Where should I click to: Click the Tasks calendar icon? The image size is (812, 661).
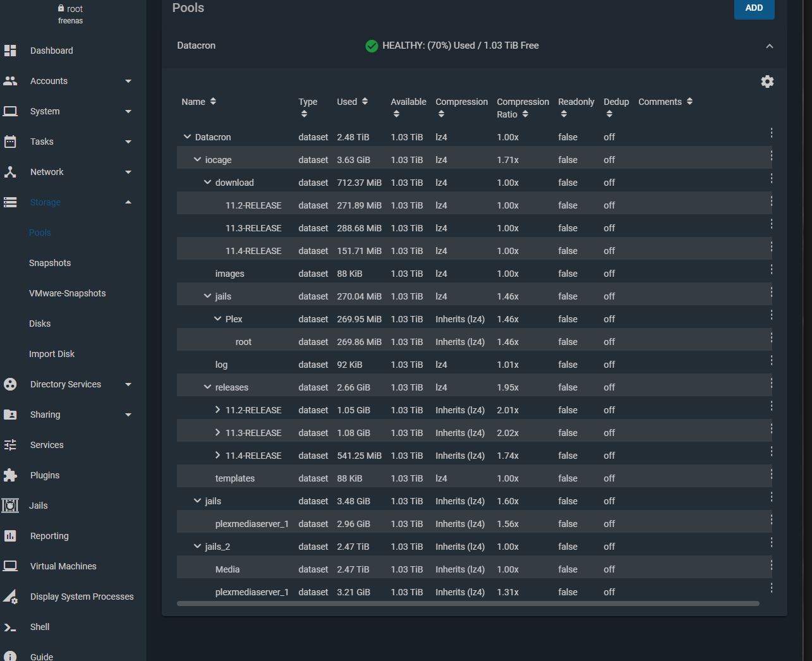pos(10,142)
